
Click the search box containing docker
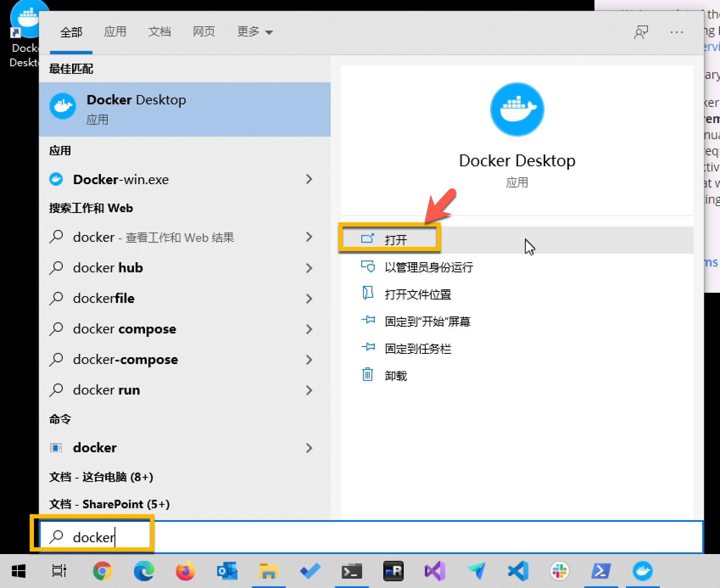(x=371, y=537)
